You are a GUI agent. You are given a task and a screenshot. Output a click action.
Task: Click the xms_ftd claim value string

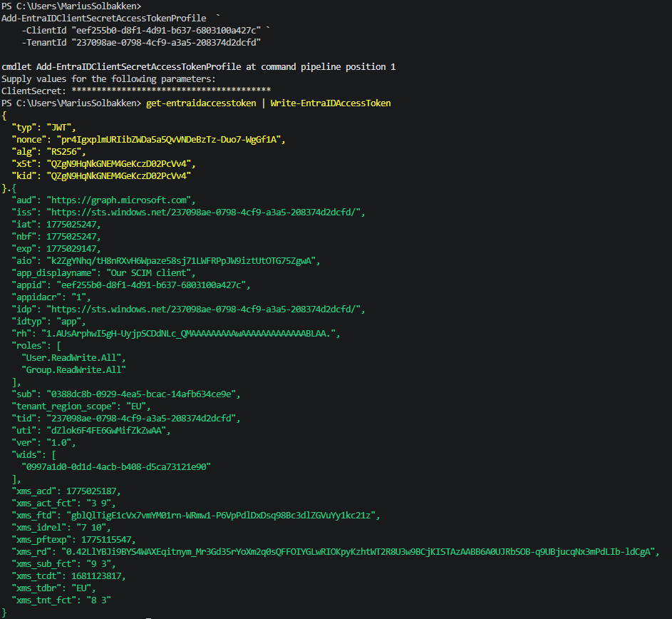223,515
